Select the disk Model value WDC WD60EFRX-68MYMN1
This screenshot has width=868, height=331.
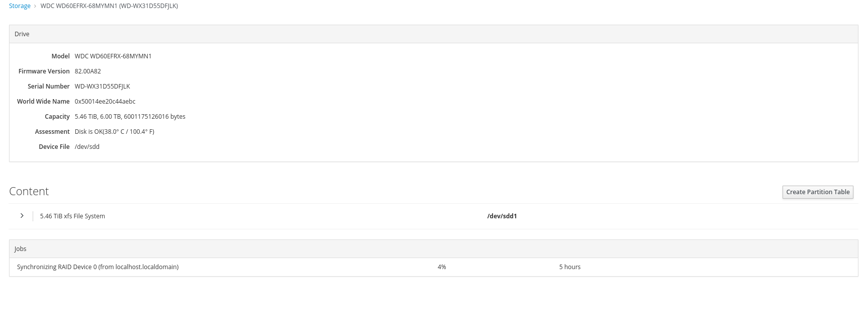click(113, 56)
